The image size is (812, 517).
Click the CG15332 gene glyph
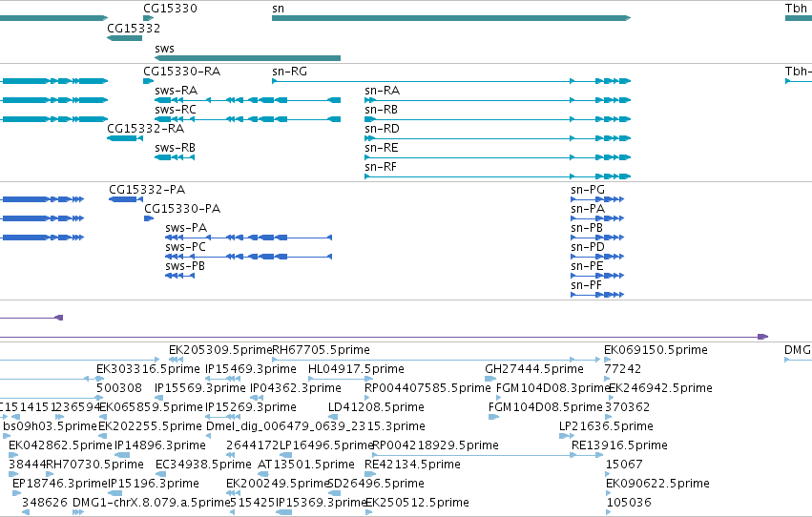[124, 38]
